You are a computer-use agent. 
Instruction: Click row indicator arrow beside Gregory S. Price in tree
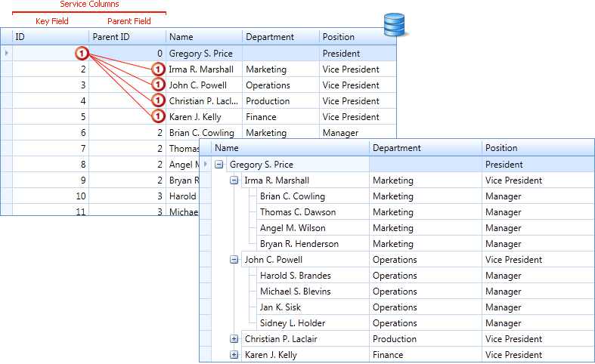206,164
